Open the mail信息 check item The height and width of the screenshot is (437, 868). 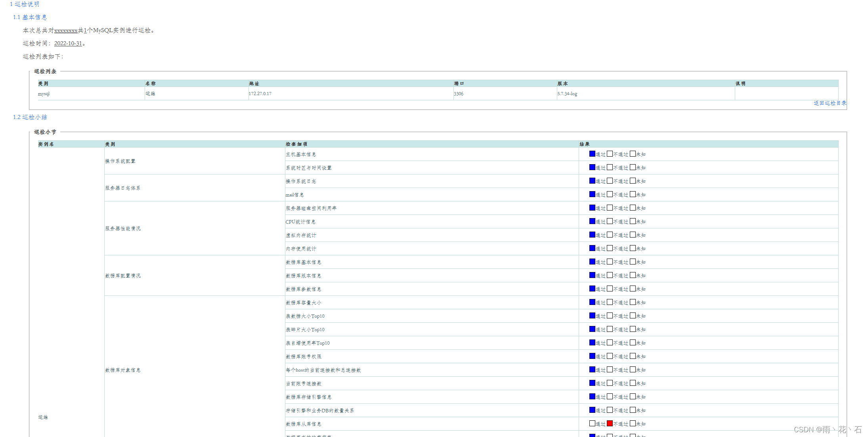tap(294, 195)
